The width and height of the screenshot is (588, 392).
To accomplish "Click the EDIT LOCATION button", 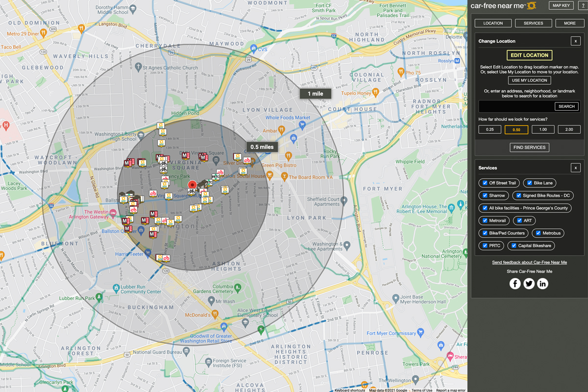I will point(529,55).
